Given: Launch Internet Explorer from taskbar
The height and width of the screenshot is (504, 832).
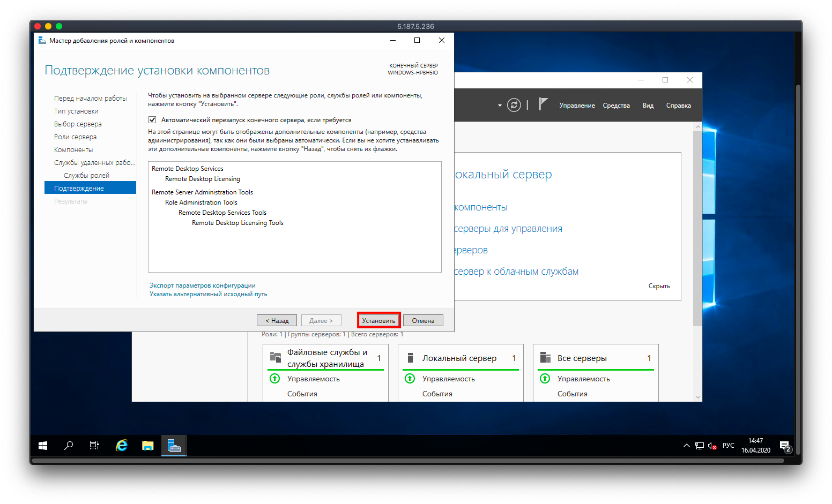Looking at the screenshot, I should pyautogui.click(x=122, y=446).
